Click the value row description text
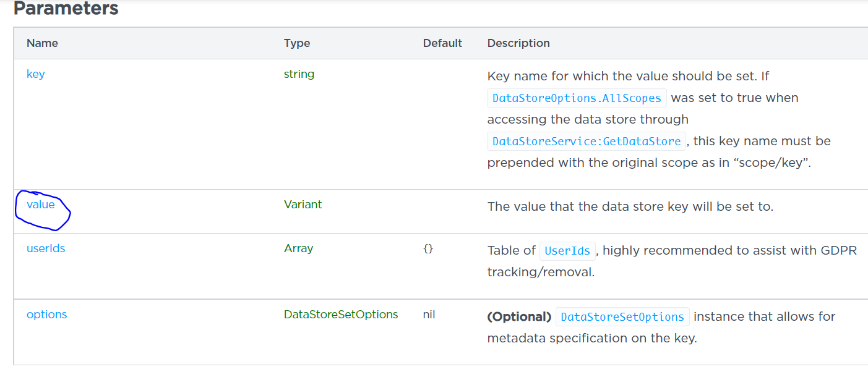This screenshot has width=868, height=377. point(630,206)
